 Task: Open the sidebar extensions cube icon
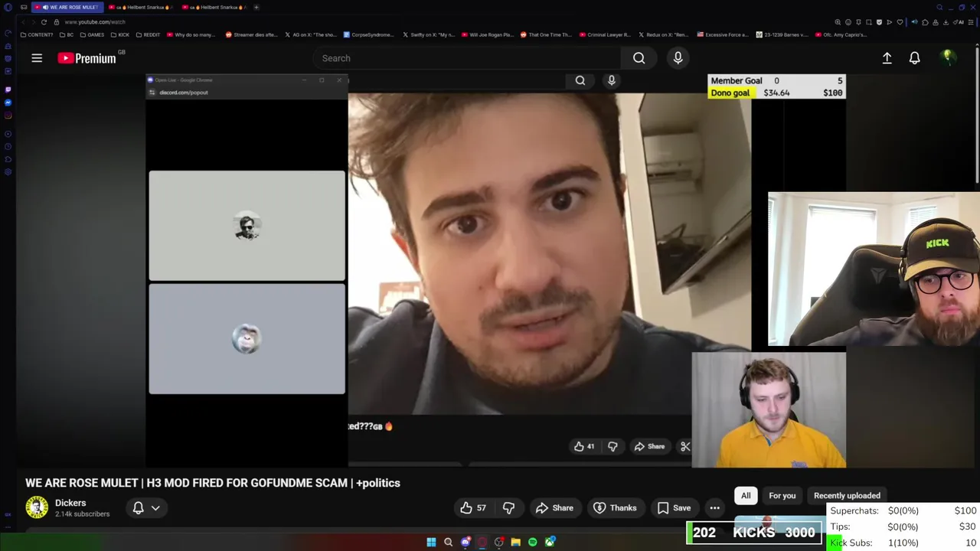coord(8,159)
